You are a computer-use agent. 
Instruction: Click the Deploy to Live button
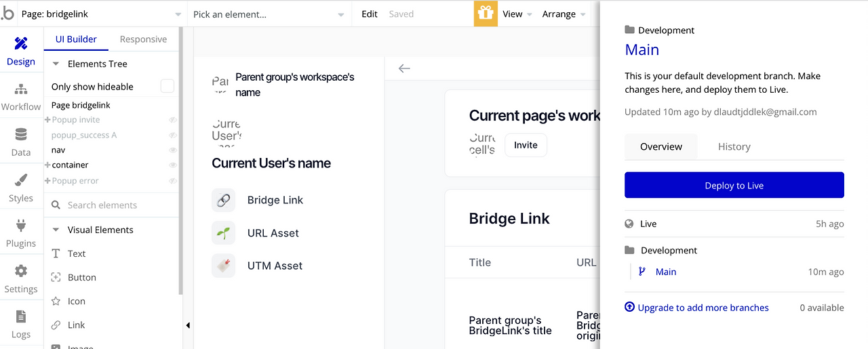[734, 185]
